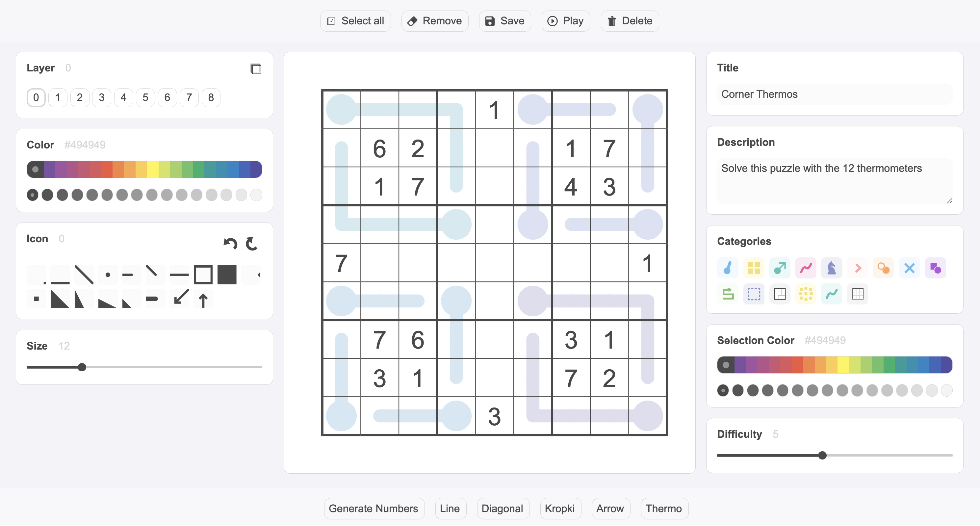Save the puzzle
Viewport: 980px width, 526px height.
point(504,21)
